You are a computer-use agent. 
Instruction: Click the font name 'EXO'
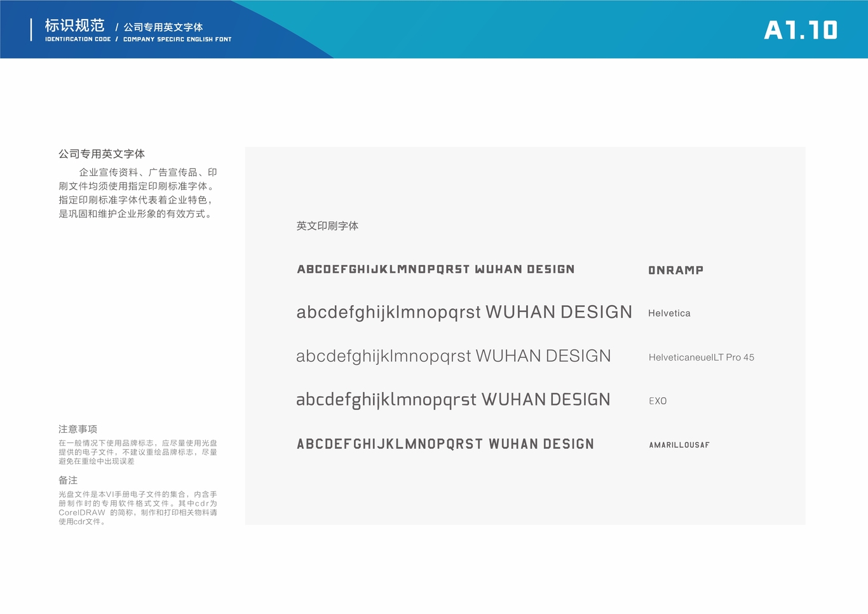pyautogui.click(x=658, y=401)
